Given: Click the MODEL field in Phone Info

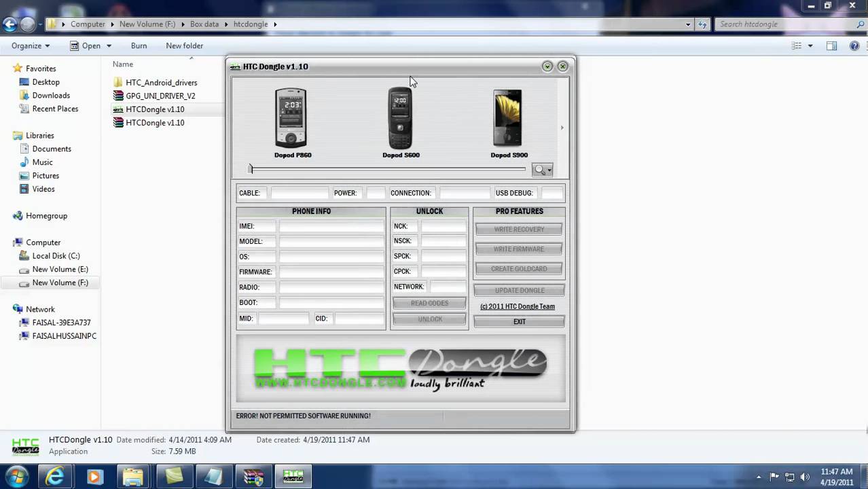Looking at the screenshot, I should (331, 241).
